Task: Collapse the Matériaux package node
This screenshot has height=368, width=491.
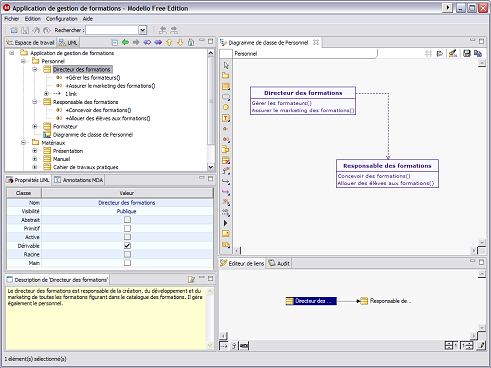Action: tap(23, 143)
